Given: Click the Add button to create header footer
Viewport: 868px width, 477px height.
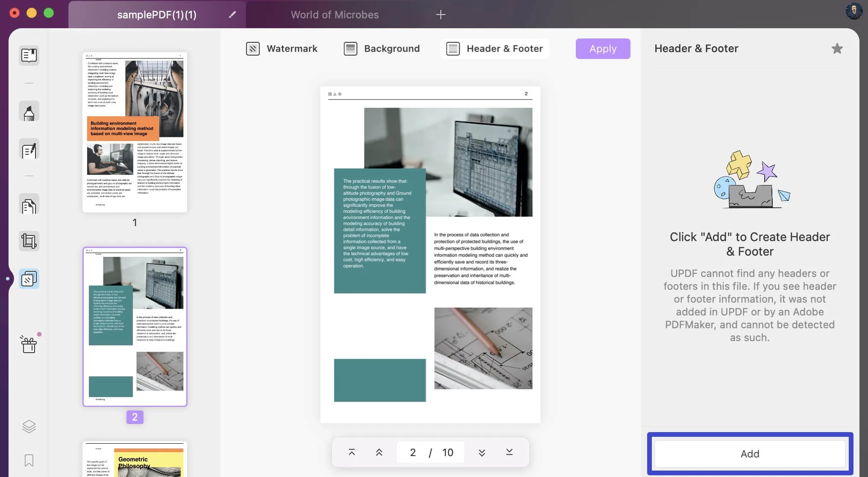Looking at the screenshot, I should point(750,453).
